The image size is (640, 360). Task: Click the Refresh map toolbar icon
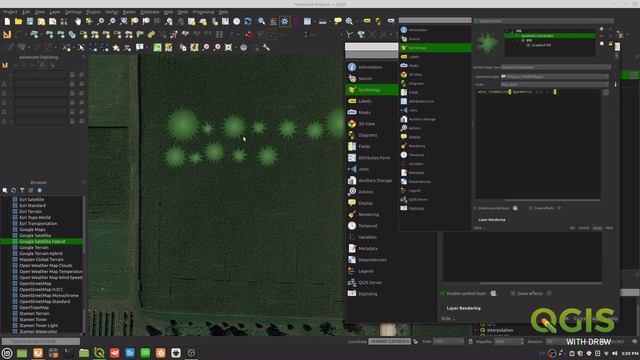pyautogui.click(x=248, y=21)
